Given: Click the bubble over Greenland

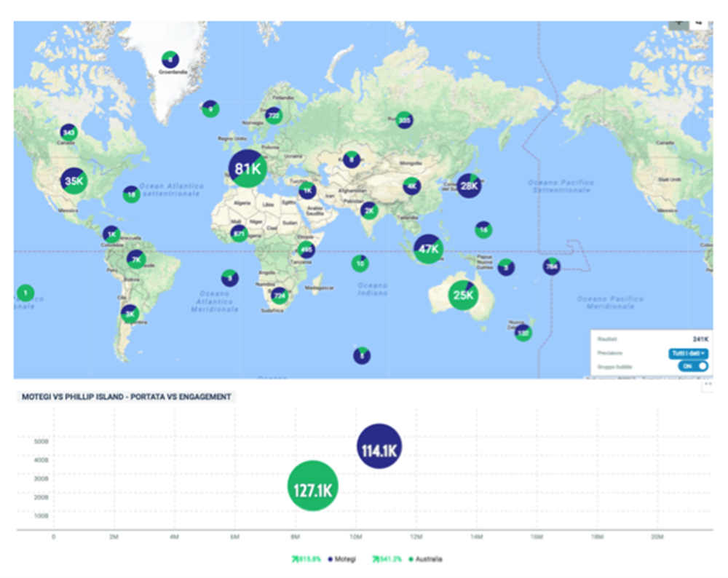Looking at the screenshot, I should tap(170, 60).
